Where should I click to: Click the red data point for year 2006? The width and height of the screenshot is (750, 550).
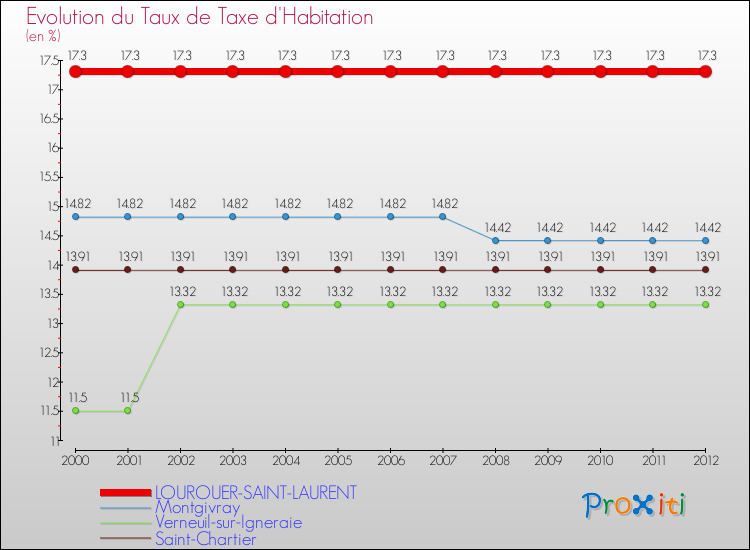pyautogui.click(x=390, y=72)
